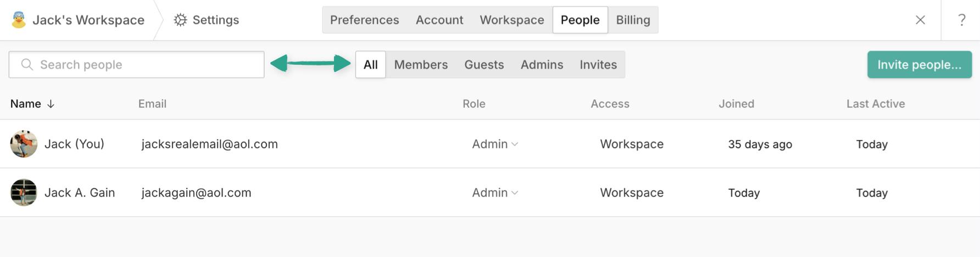Click Jack (You) profile avatar

coord(24,144)
